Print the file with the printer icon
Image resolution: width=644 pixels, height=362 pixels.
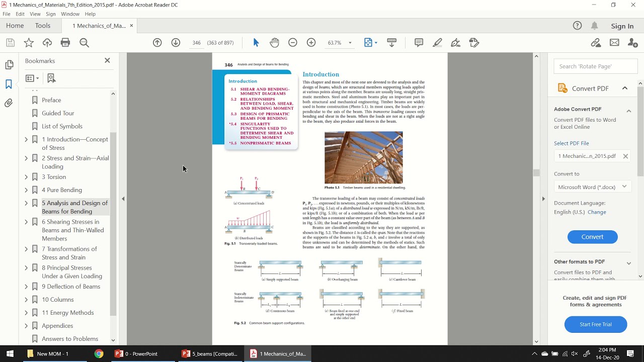[x=65, y=43]
